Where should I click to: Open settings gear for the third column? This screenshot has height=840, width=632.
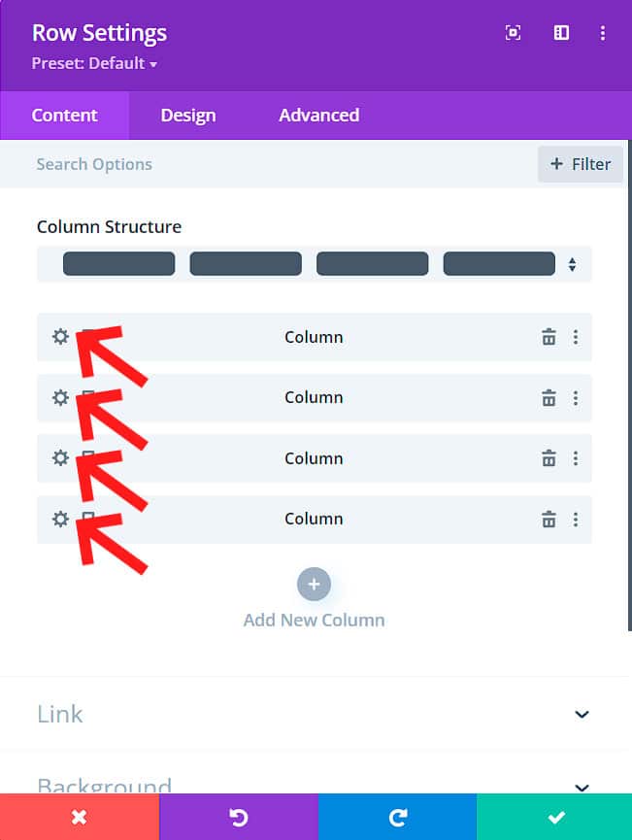[60, 458]
